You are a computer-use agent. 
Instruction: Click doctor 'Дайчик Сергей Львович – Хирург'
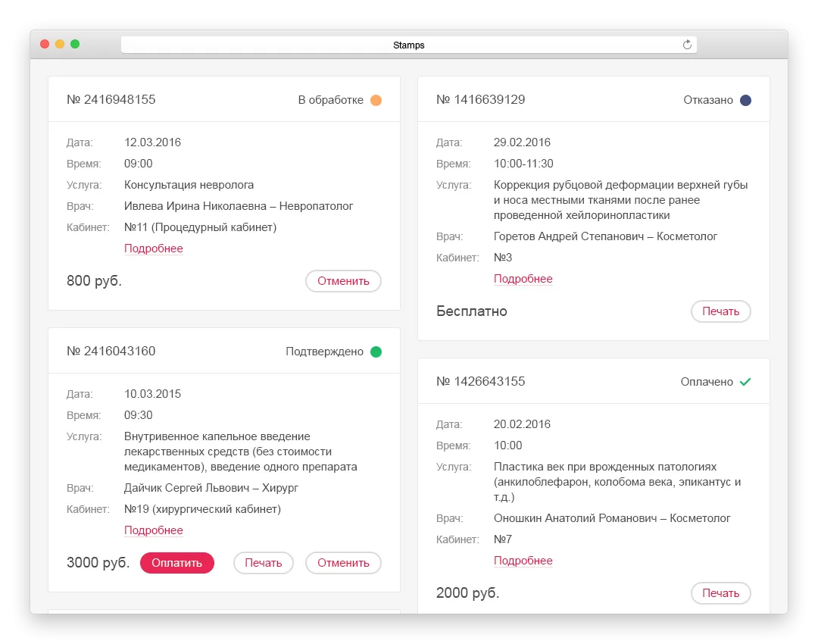click(x=211, y=488)
